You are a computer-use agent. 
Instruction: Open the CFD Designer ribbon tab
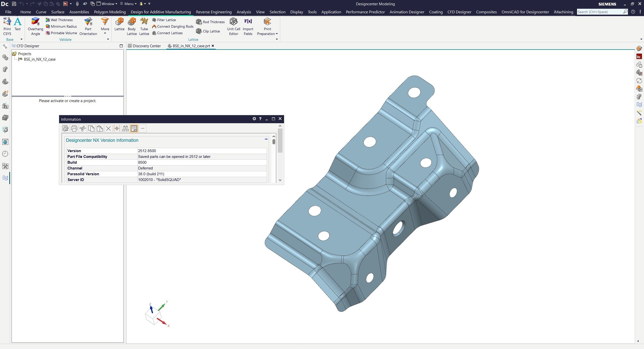pos(459,12)
